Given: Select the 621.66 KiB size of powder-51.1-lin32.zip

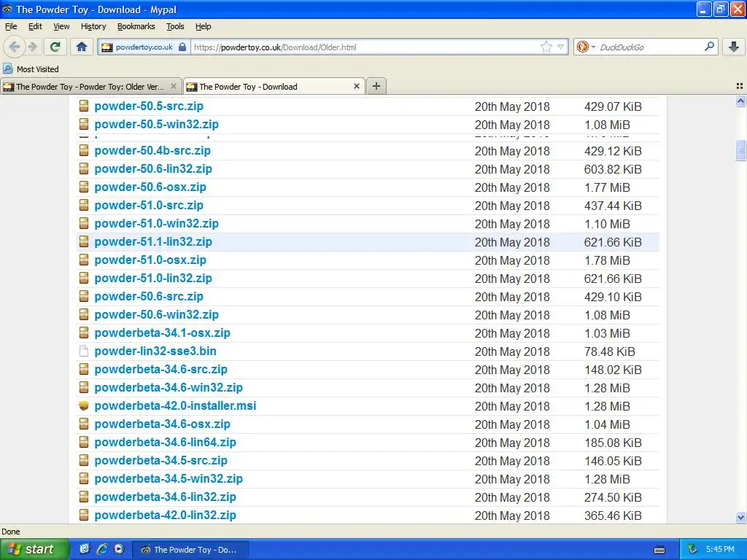Looking at the screenshot, I should pyautogui.click(x=613, y=242).
